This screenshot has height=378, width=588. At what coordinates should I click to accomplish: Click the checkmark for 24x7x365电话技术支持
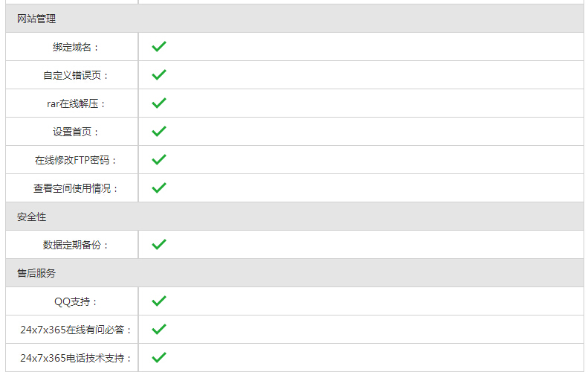[x=158, y=357]
